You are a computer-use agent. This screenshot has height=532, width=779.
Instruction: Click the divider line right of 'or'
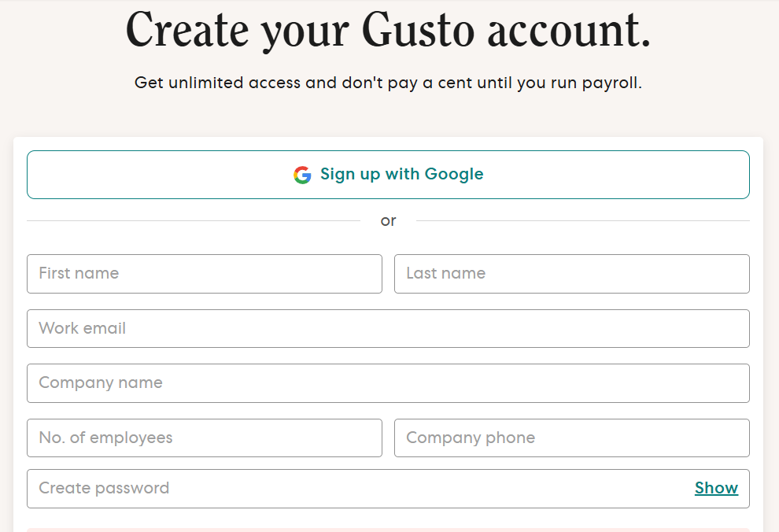582,221
